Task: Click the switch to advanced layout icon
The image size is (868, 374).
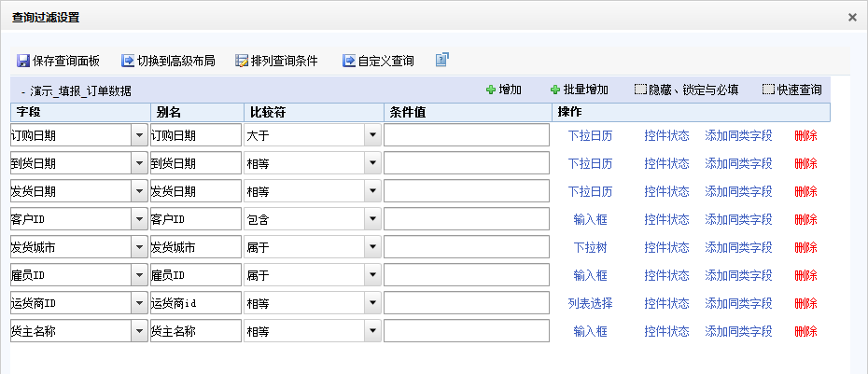Action: click(x=128, y=61)
